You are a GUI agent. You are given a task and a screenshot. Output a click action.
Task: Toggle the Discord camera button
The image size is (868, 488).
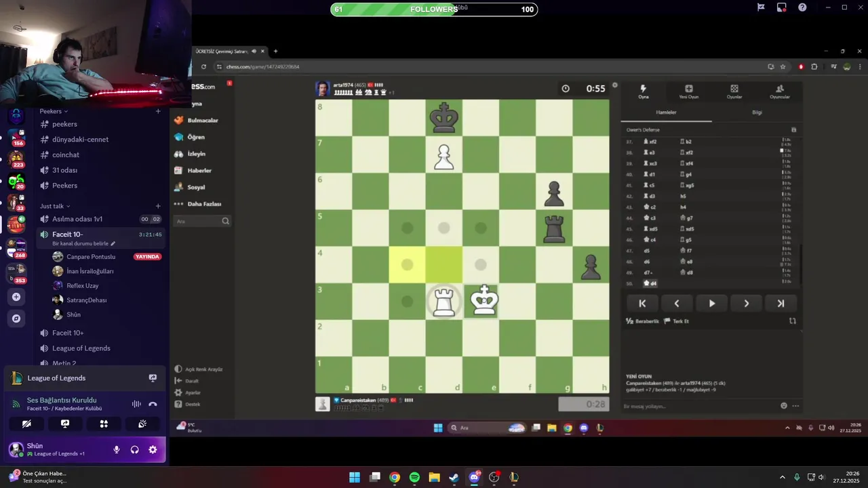pyautogui.click(x=26, y=424)
